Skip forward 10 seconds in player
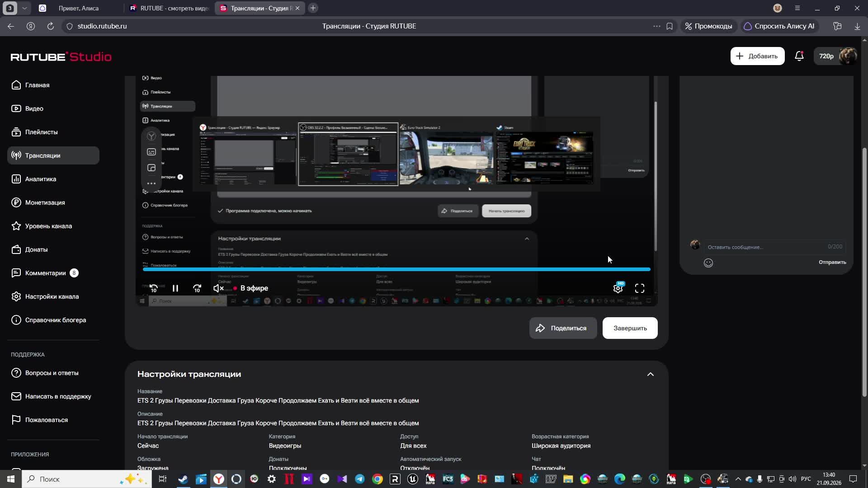 197,288
